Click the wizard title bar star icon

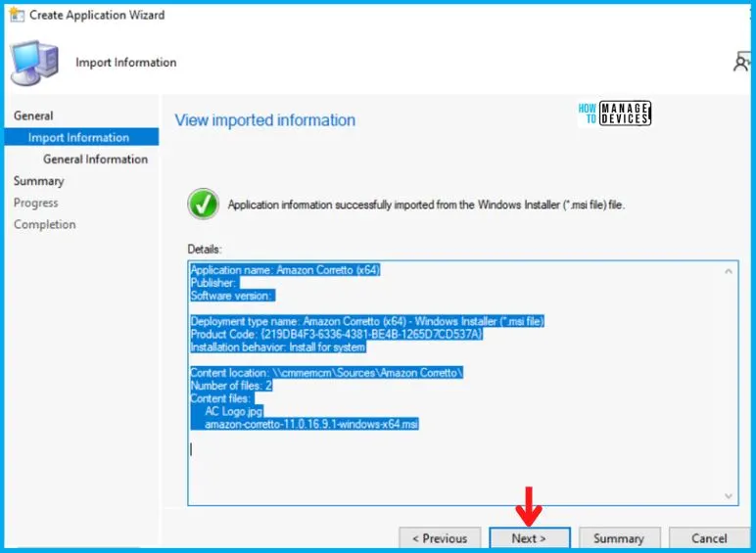(x=17, y=15)
